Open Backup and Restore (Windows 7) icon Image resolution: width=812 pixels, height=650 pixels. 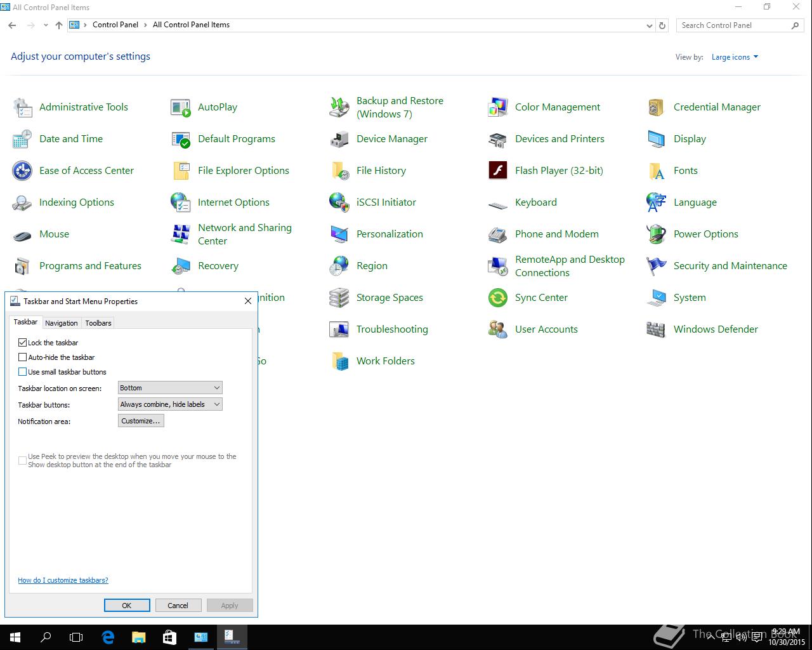pos(339,107)
